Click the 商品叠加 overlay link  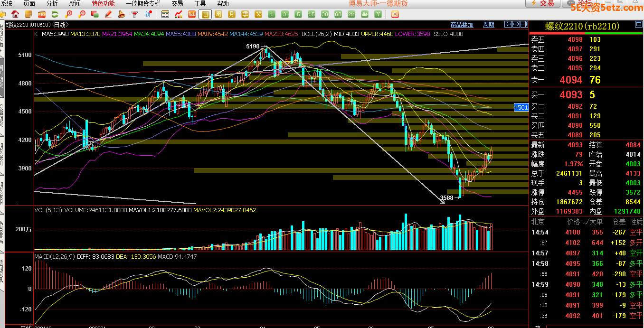click(x=462, y=25)
